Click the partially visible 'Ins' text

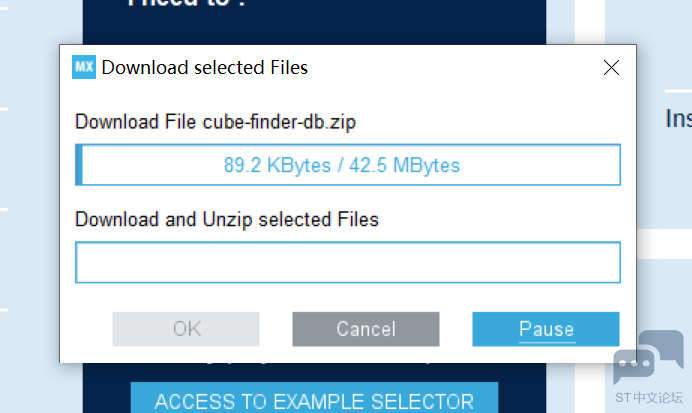coord(678,119)
